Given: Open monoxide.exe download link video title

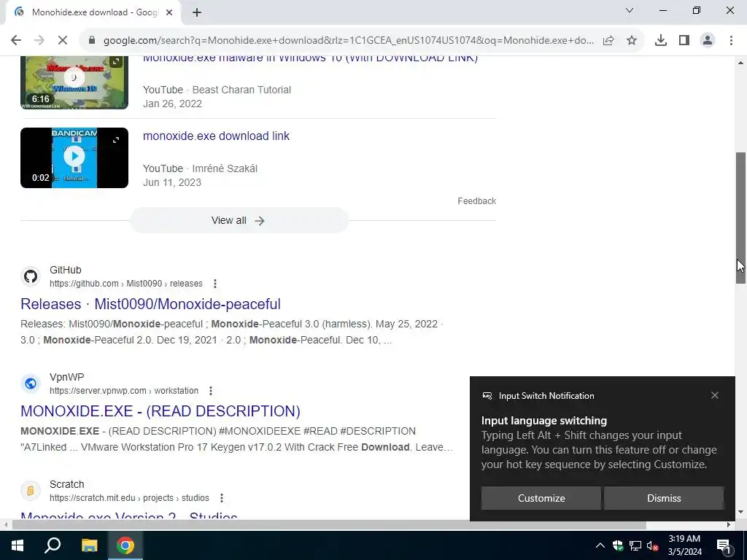Looking at the screenshot, I should coord(216,136).
